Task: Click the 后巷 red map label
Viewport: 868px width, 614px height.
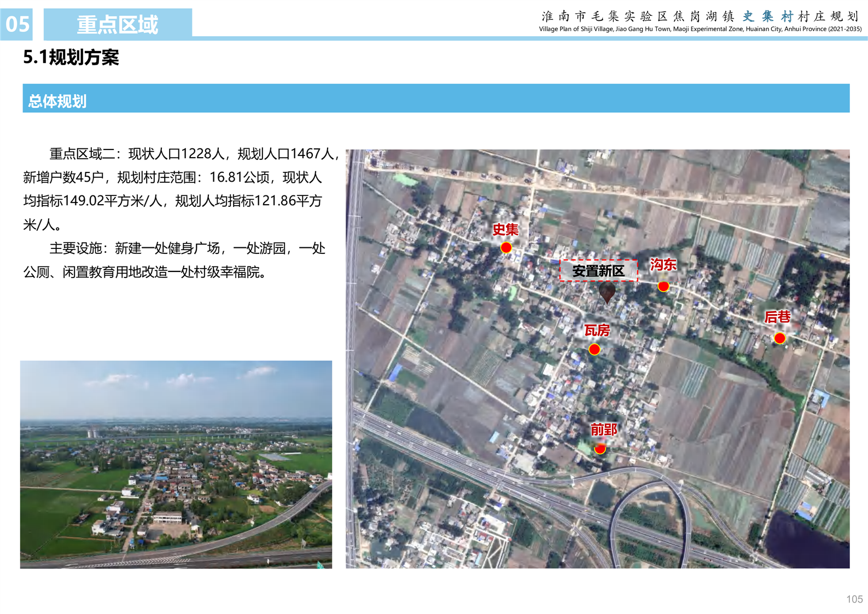Action: (x=777, y=317)
